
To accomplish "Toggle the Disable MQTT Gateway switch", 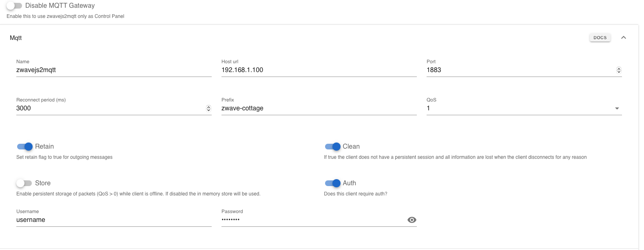I will point(14,6).
